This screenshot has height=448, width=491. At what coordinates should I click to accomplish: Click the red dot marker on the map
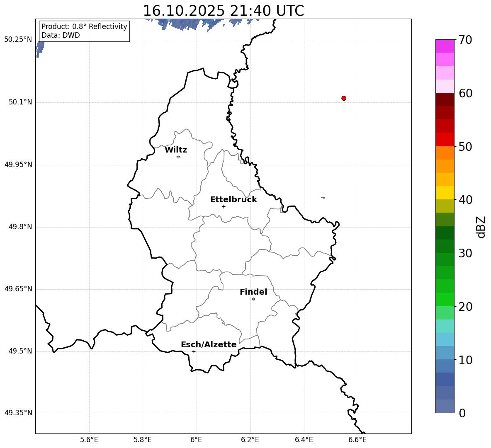click(x=344, y=98)
